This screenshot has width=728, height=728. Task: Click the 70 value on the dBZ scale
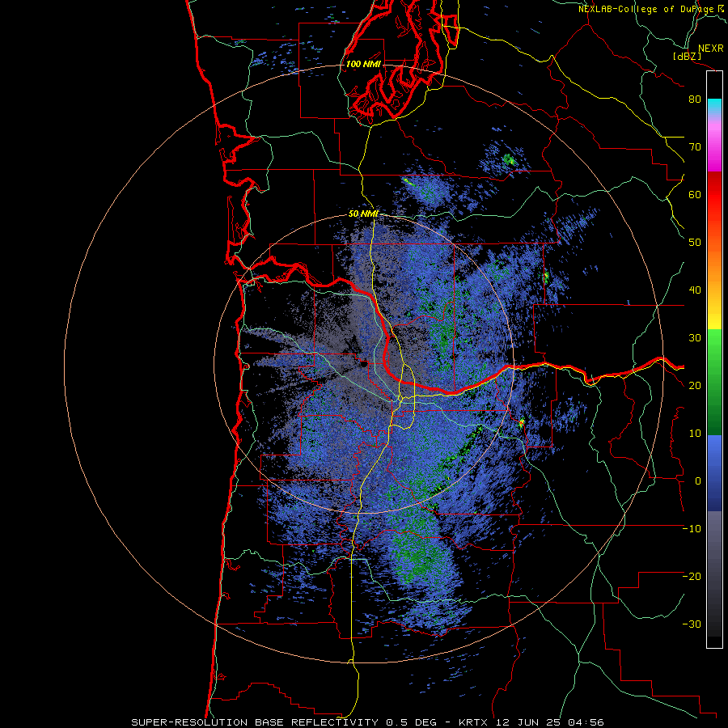tap(695, 147)
